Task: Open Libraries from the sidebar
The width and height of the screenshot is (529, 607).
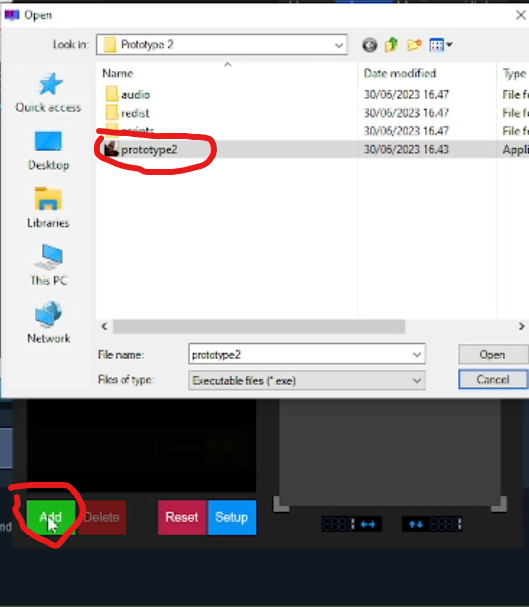Action: (x=48, y=208)
